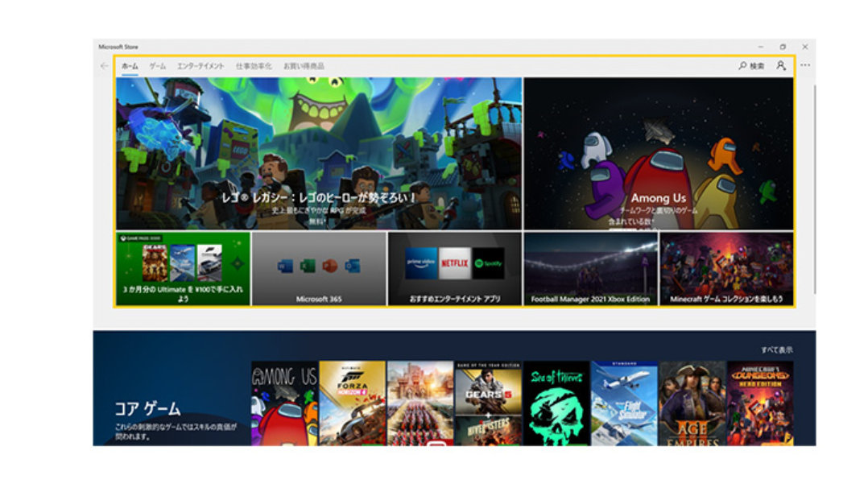Open the Minecraft game collection tile
Image resolution: width=868 pixels, height=488 pixels.
point(726,269)
